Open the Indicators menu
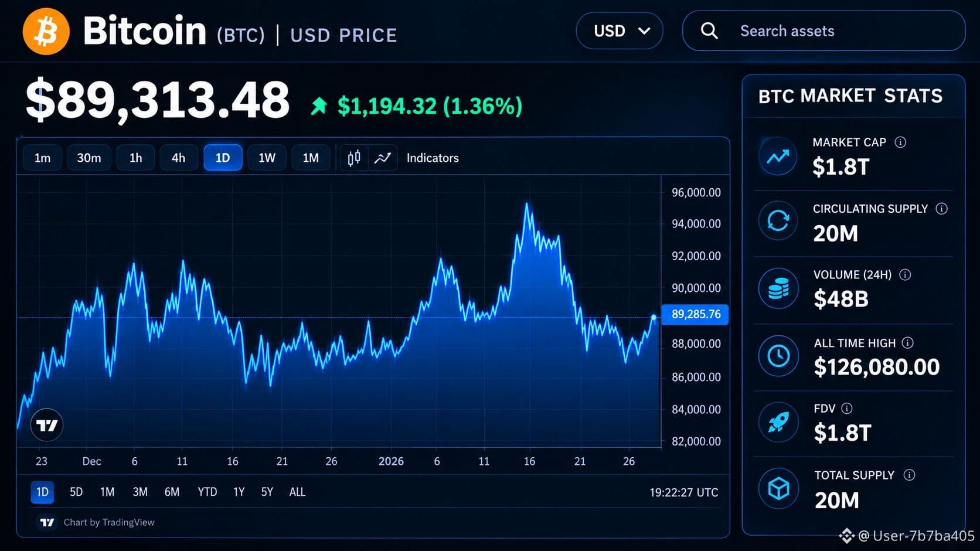Screen dimensions: 980x551 (x=433, y=158)
